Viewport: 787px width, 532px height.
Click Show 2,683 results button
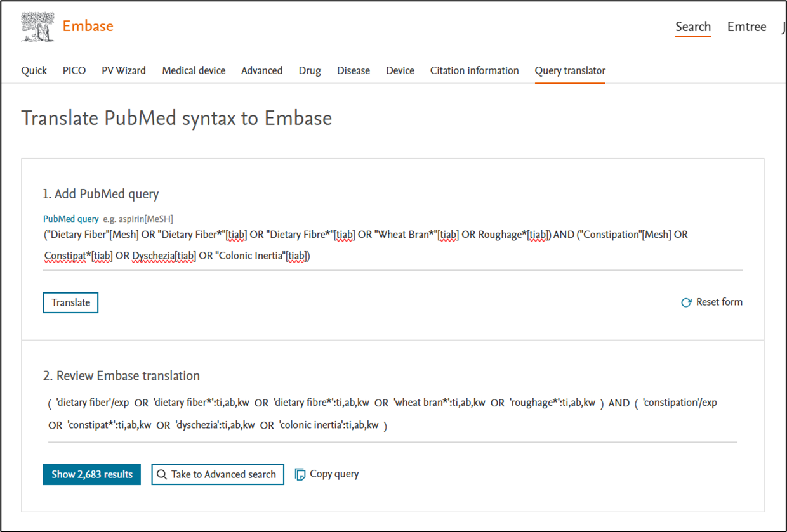(x=92, y=474)
